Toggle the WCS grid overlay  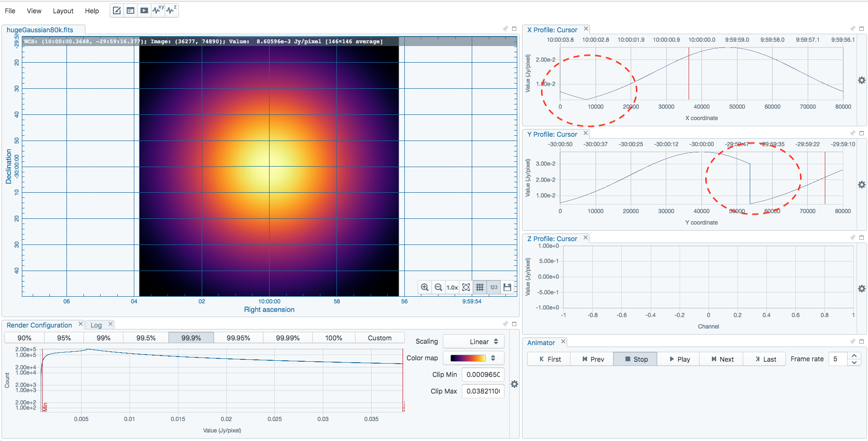tap(480, 287)
